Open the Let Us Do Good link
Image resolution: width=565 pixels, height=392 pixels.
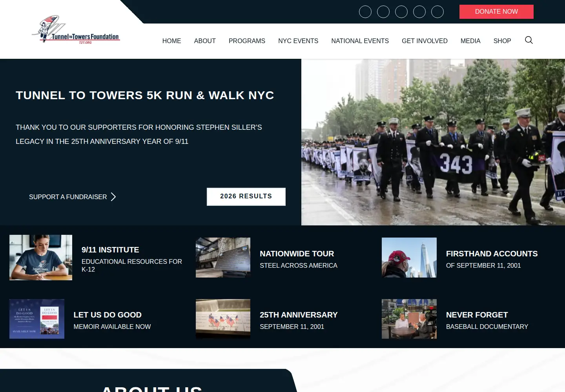point(108,315)
